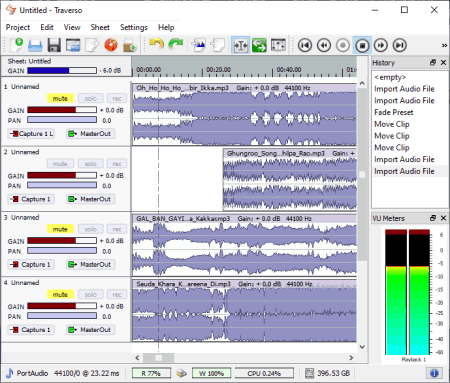Toggle rec on track 1
Viewport: 450px width, 383px height.
117,98
